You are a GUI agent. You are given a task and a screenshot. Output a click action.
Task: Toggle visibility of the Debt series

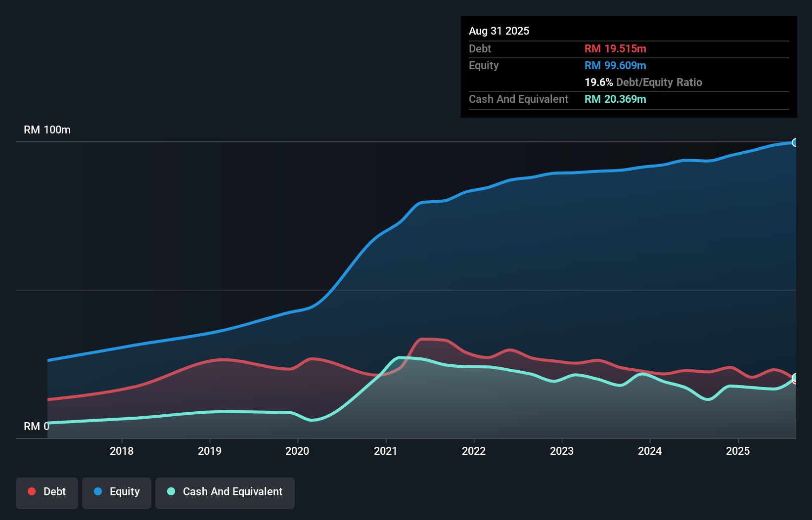(x=47, y=491)
